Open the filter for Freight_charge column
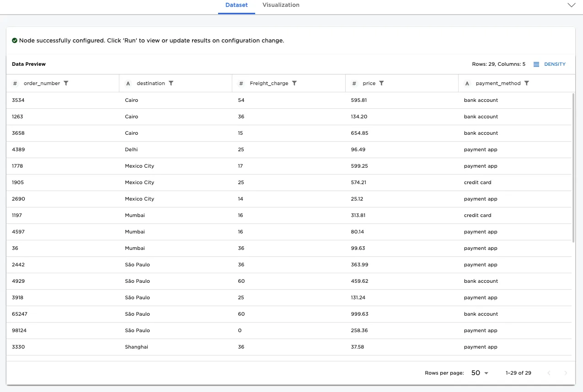583x392 pixels. tap(294, 83)
